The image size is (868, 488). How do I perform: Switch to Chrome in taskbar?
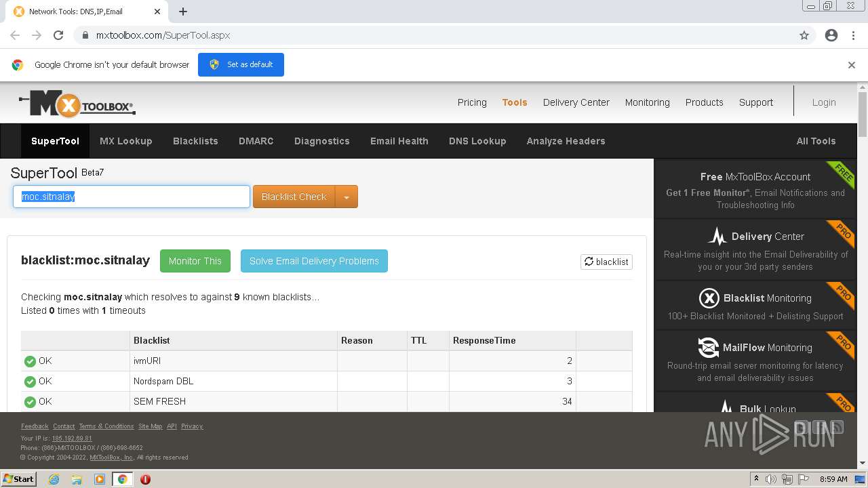coord(123,479)
